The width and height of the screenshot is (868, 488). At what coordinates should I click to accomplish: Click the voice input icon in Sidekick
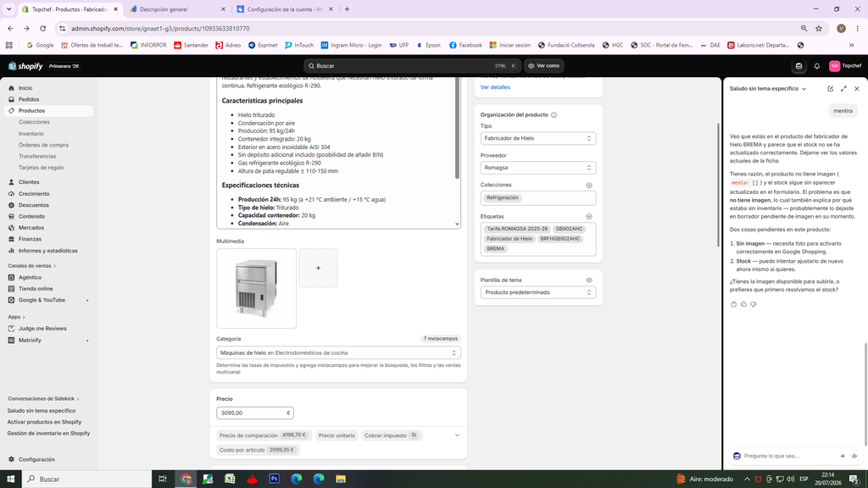[x=854, y=456]
